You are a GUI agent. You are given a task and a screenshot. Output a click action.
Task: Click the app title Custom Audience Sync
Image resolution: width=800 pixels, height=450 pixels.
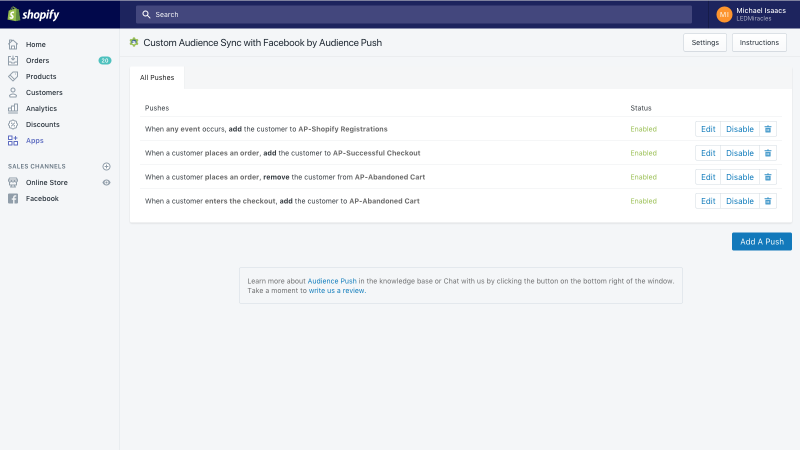[x=262, y=43]
